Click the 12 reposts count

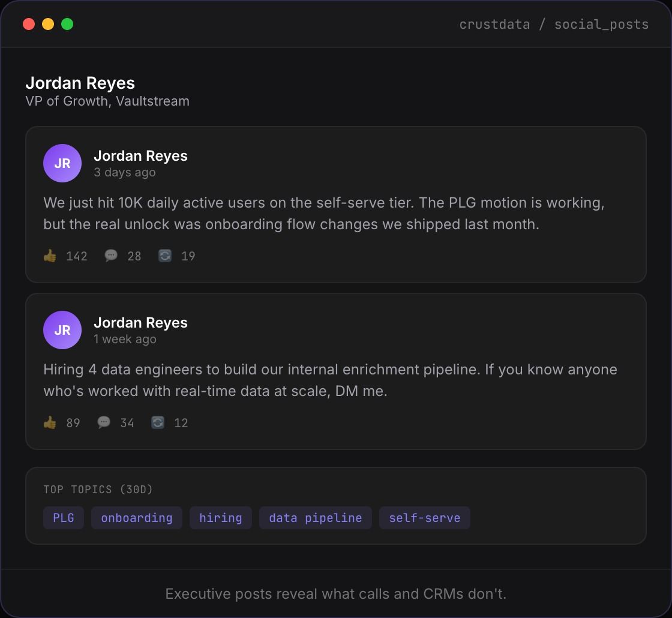point(181,423)
